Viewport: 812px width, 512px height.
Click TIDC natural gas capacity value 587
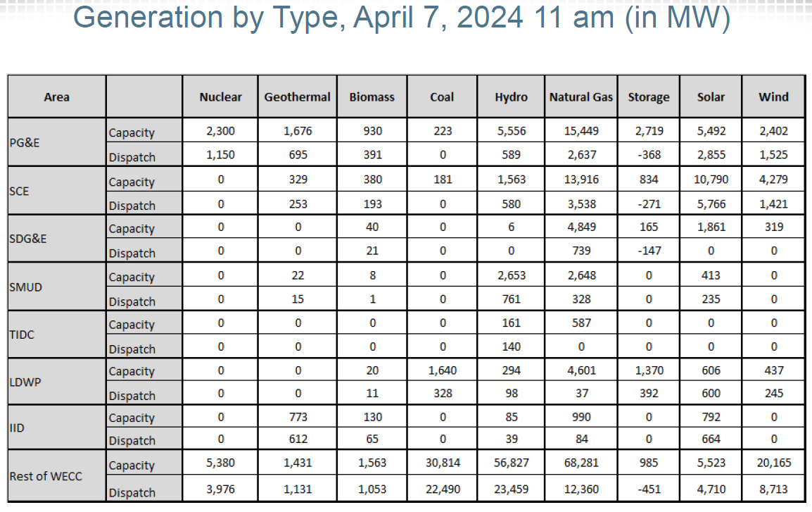[x=581, y=323]
